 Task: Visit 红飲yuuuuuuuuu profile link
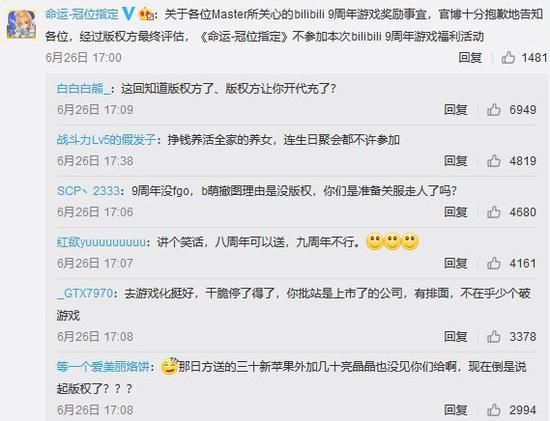click(x=101, y=242)
